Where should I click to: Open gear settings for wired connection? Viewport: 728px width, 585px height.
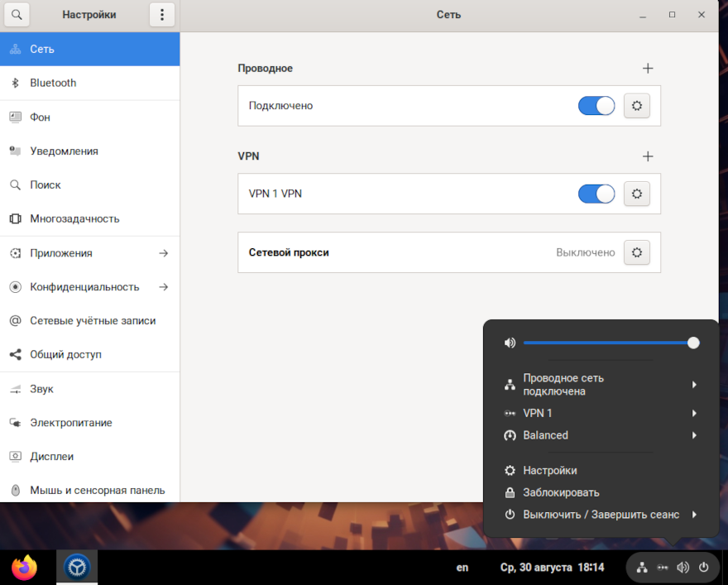tap(636, 106)
